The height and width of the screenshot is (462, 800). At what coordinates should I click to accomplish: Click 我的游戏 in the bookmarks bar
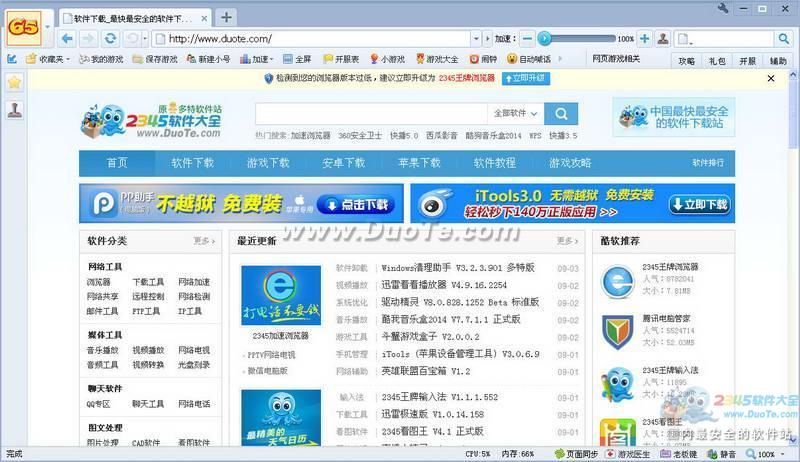[102, 59]
